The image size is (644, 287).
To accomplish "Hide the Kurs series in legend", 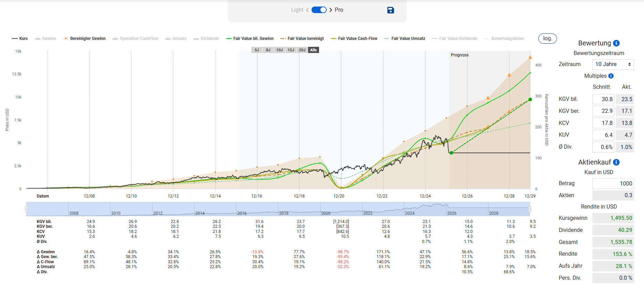I will pyautogui.click(x=20, y=39).
